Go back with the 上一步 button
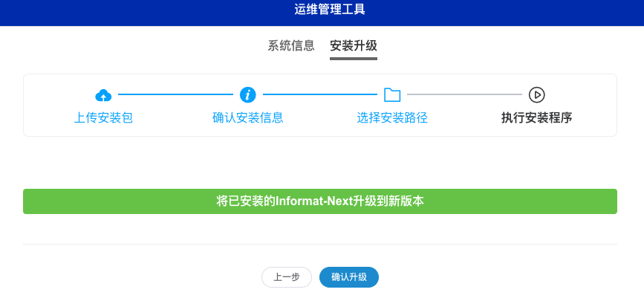The width and height of the screenshot is (644, 301). click(x=286, y=277)
